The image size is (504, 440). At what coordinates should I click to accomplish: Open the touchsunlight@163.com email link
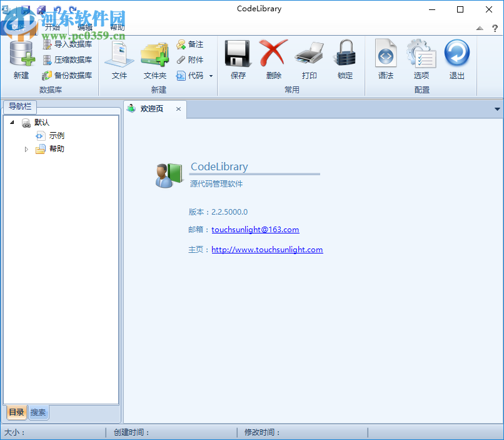pyautogui.click(x=255, y=230)
